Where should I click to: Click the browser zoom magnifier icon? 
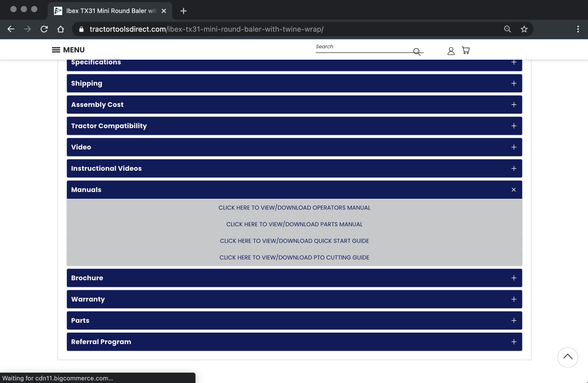tap(507, 29)
